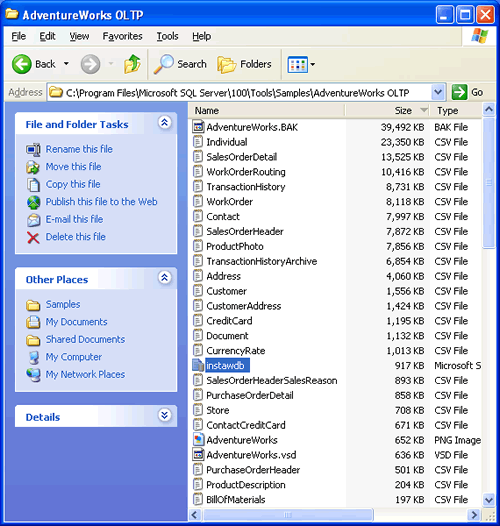Collapse the File and Folder Tasks panel
Viewport: 500px width, 526px height.
coord(164,122)
